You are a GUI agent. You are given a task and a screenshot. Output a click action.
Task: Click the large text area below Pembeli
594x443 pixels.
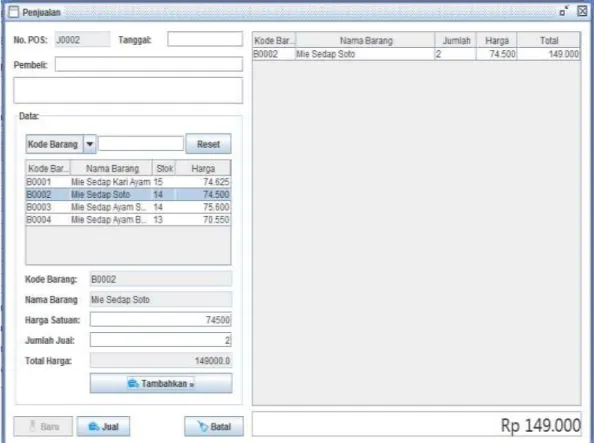point(128,90)
